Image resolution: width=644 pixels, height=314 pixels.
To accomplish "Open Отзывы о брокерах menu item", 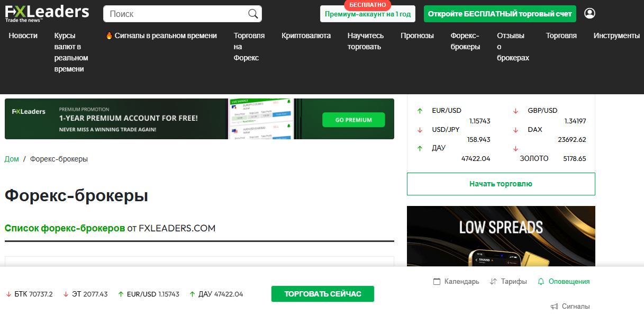I will pyautogui.click(x=513, y=47).
